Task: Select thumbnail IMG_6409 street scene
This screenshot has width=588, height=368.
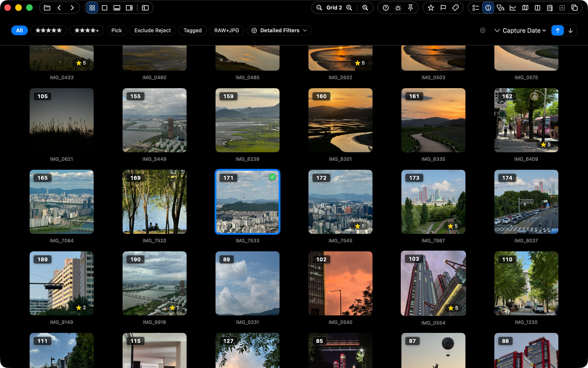Action: (x=526, y=120)
